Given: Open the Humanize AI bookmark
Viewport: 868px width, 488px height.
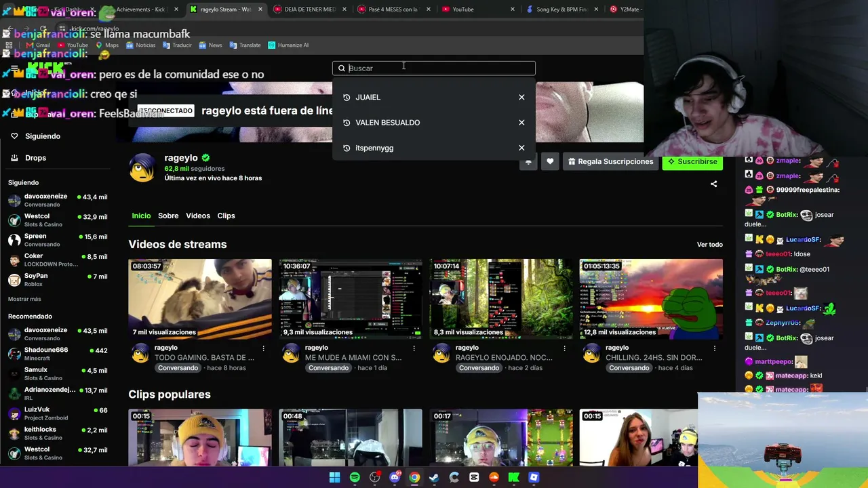Looking at the screenshot, I should pos(288,45).
